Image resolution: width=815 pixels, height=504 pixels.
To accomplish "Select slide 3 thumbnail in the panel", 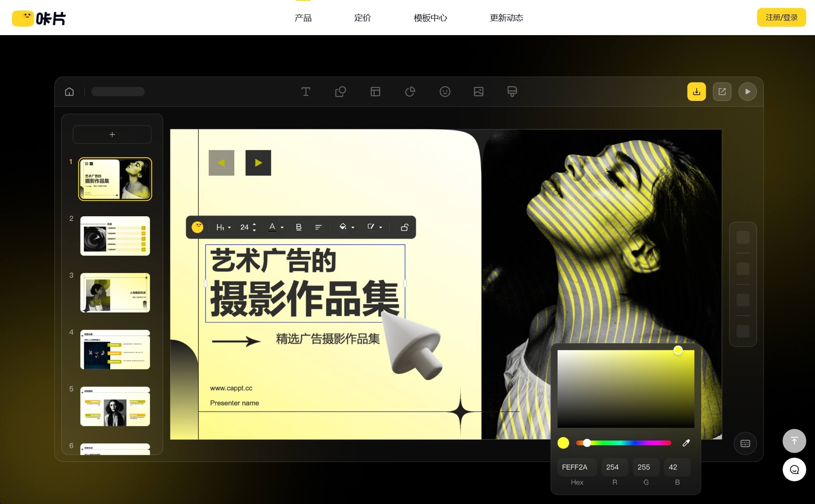I will [115, 293].
